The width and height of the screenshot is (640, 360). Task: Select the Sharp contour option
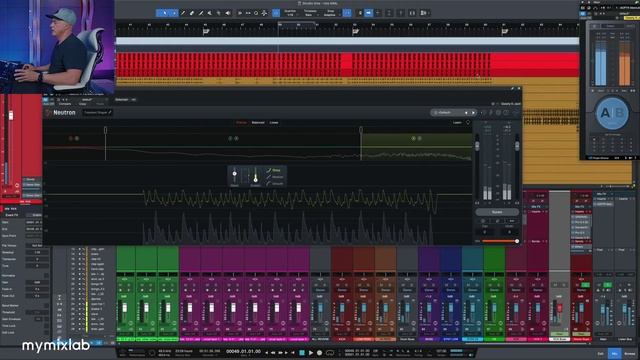point(274,170)
